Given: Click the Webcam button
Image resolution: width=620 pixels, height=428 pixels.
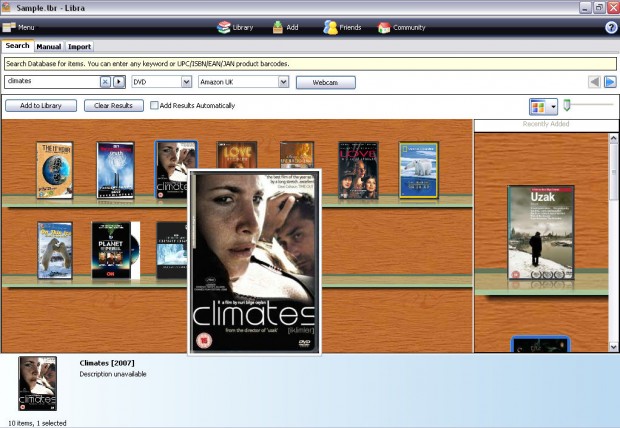Looking at the screenshot, I should [325, 82].
